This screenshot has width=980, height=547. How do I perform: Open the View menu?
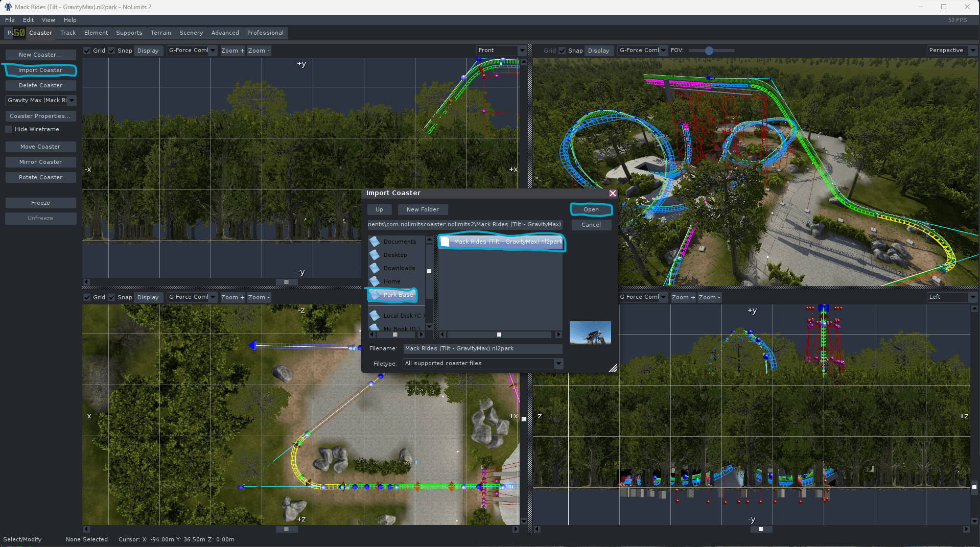(49, 20)
